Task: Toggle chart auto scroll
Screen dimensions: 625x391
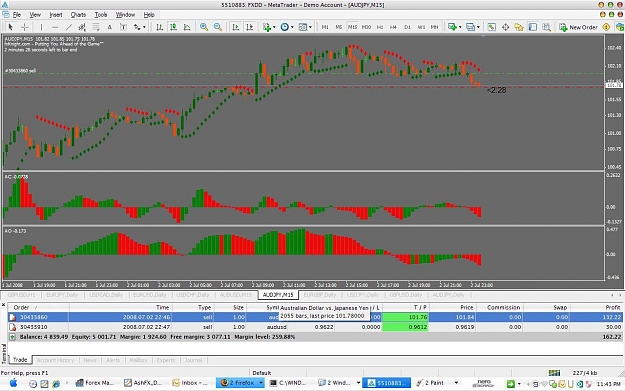Action: click(x=236, y=27)
